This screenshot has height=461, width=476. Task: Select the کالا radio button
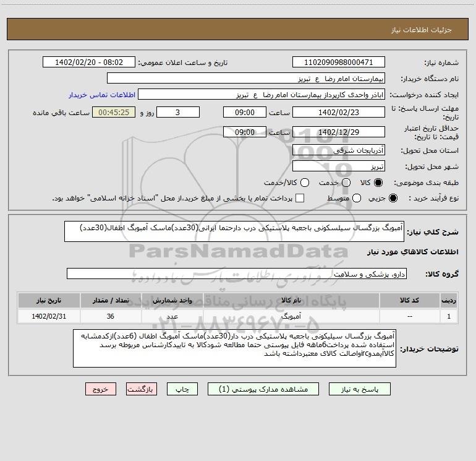[x=378, y=183]
